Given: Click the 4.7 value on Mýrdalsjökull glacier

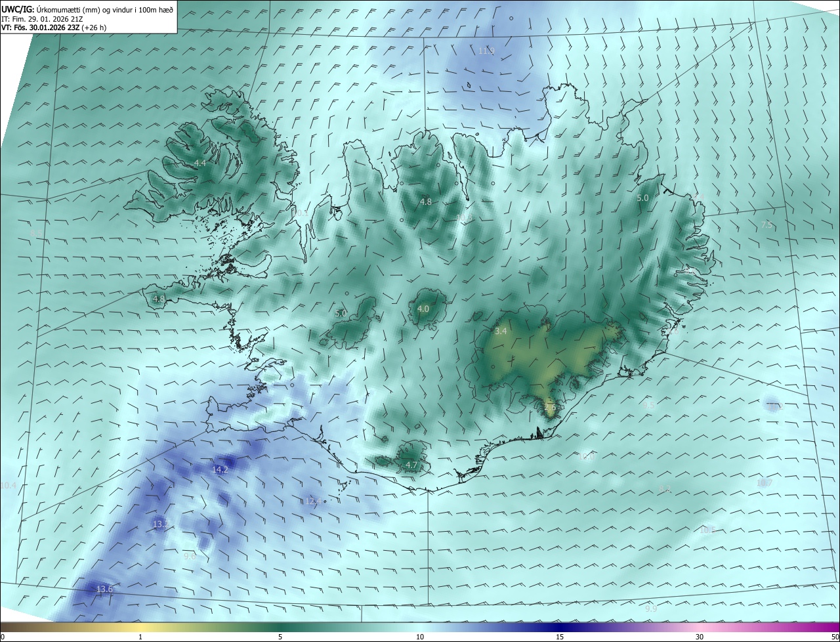Looking at the screenshot, I should (411, 465).
